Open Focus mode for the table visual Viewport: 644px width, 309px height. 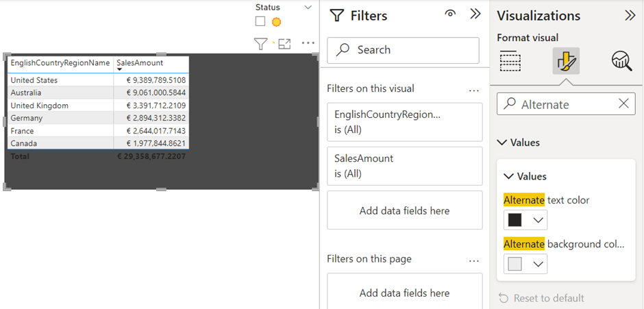(x=284, y=44)
